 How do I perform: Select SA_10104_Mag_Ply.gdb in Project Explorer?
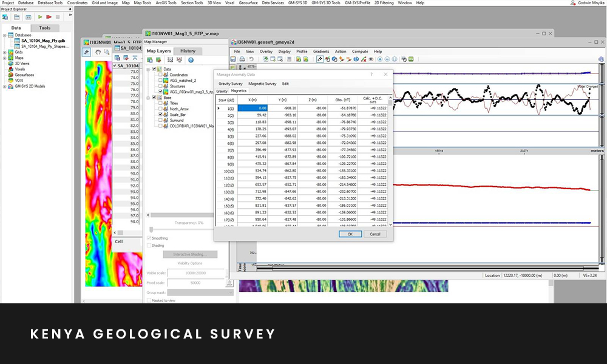click(43, 41)
